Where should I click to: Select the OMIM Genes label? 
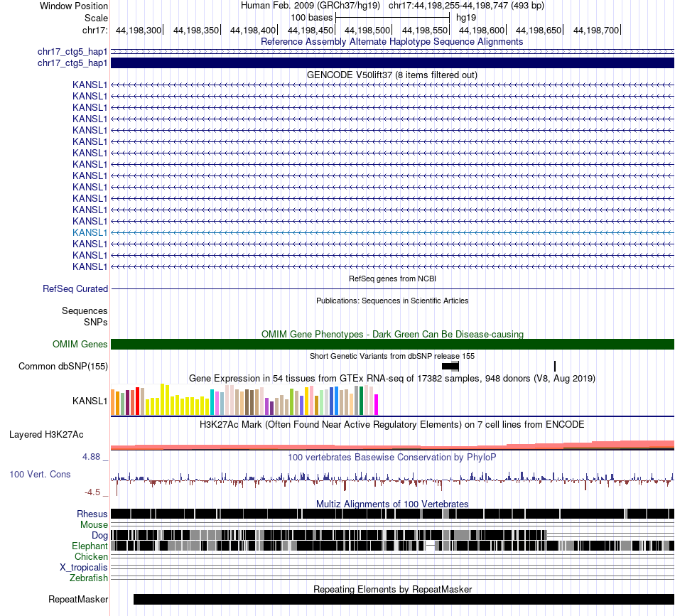[x=80, y=345]
